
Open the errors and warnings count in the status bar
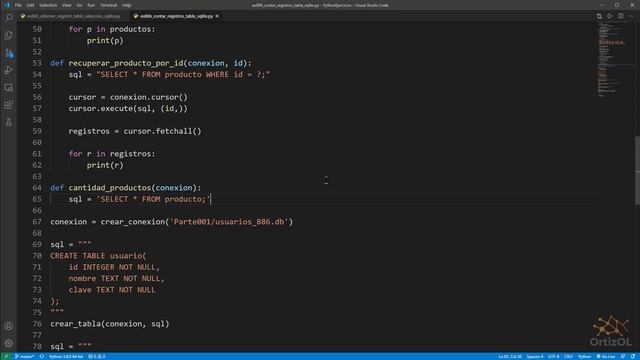click(97, 356)
